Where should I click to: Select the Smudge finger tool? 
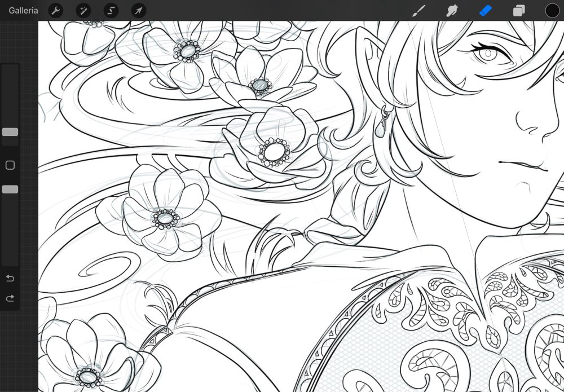click(x=452, y=10)
